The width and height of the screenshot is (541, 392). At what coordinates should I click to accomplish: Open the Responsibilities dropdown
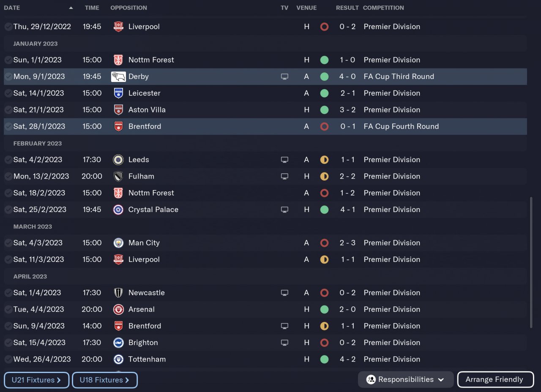(x=405, y=379)
